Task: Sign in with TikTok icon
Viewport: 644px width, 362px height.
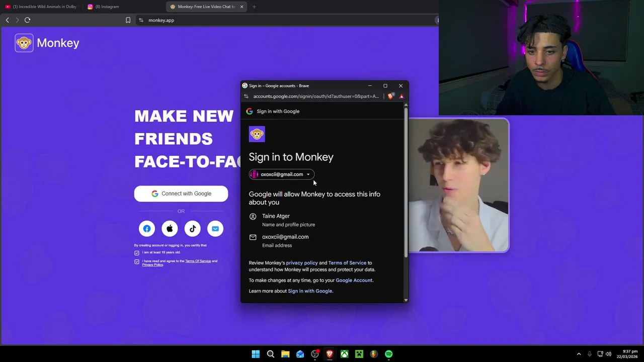Action: click(192, 229)
